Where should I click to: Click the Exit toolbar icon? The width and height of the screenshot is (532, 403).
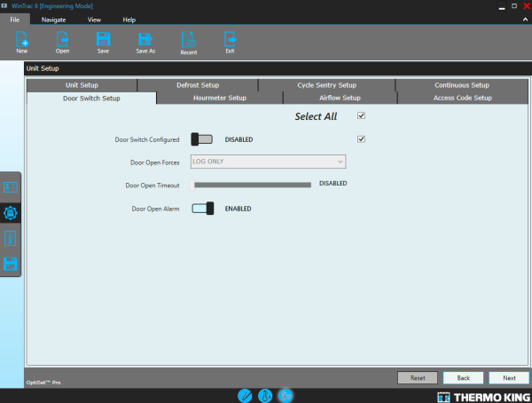point(230,39)
